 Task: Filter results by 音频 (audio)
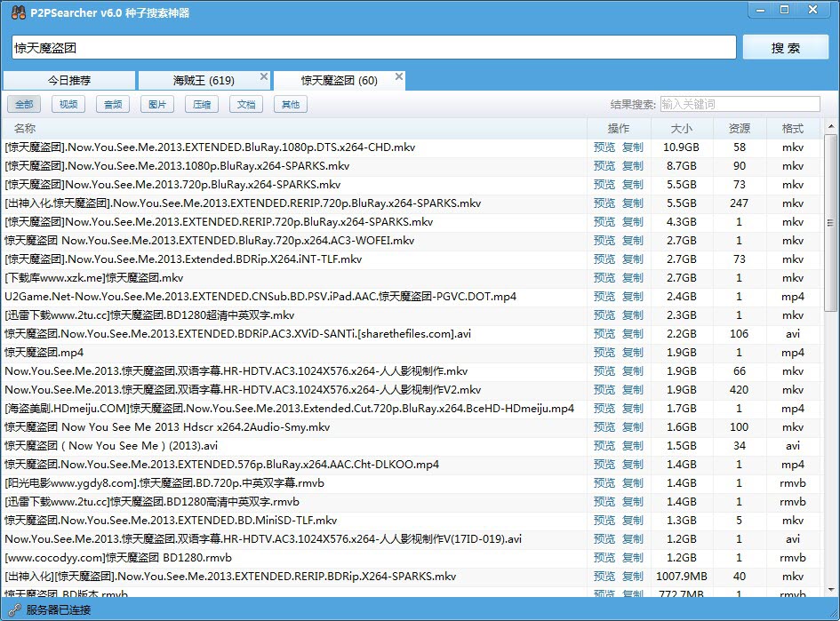(x=112, y=104)
